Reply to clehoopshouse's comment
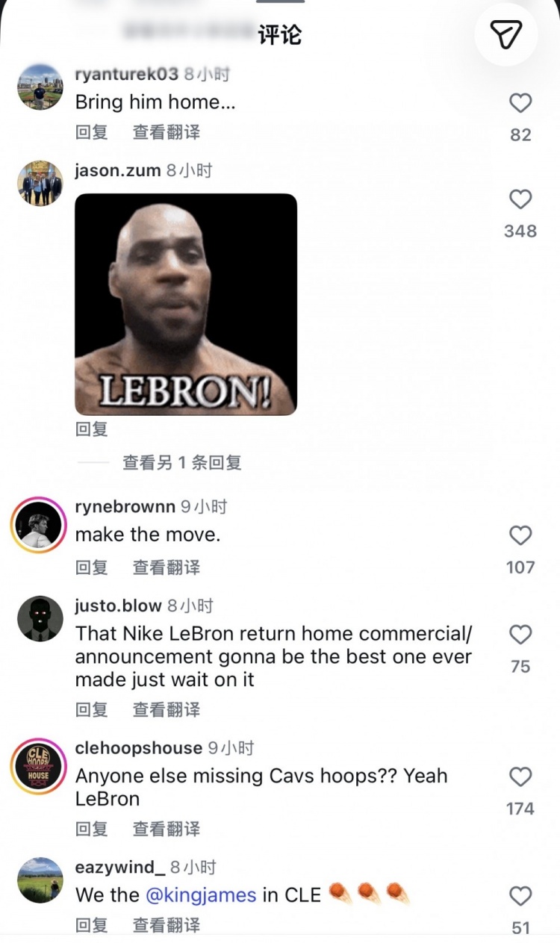 (92, 829)
